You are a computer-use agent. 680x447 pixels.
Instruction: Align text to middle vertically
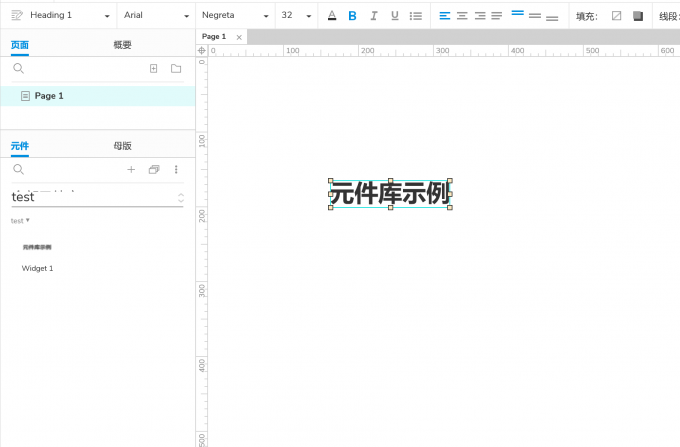[535, 16]
